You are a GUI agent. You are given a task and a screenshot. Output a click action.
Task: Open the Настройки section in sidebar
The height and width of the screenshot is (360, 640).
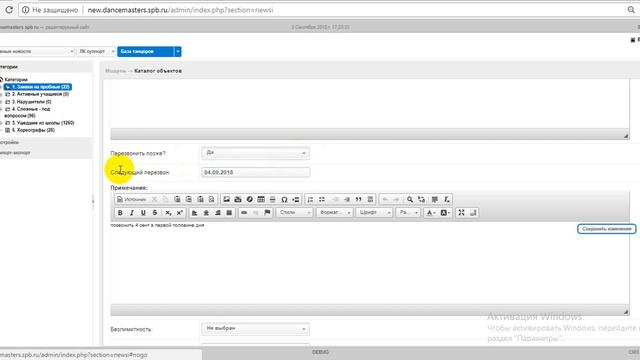click(x=9, y=142)
